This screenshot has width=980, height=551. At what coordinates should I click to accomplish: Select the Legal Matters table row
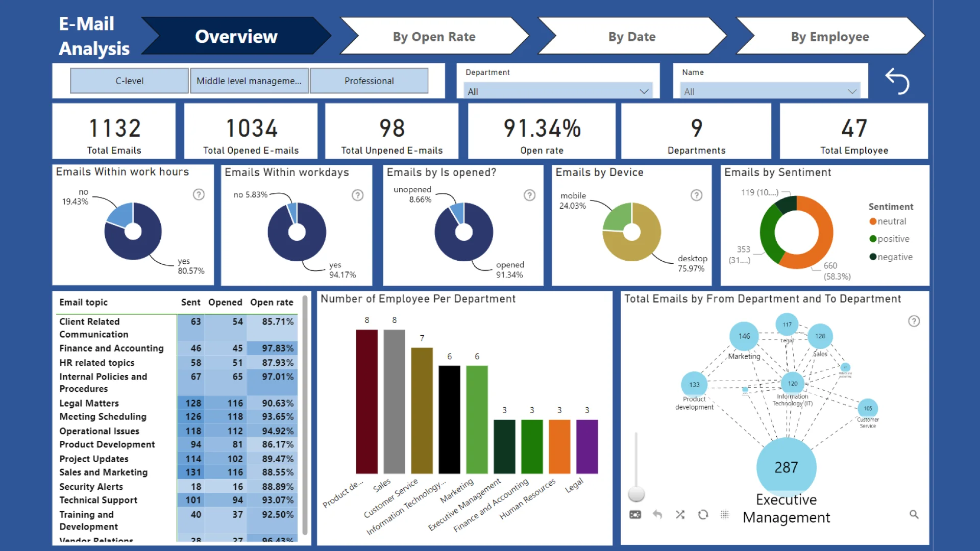coord(177,403)
